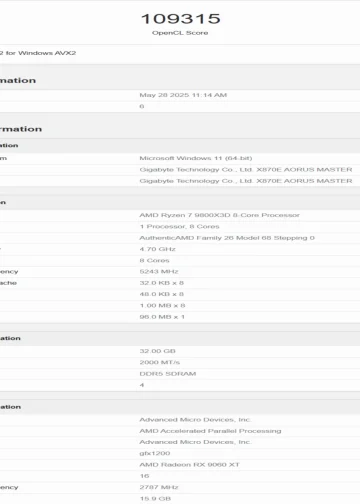Viewport: 360px width, 504px height.
Task: Click the '32.0 KB x 8' cache value
Action: pos(162,283)
